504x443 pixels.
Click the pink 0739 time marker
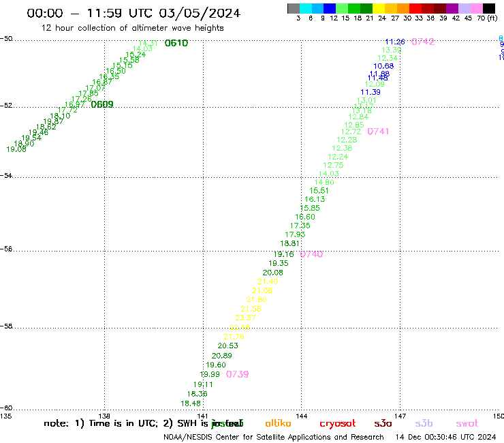pyautogui.click(x=237, y=374)
